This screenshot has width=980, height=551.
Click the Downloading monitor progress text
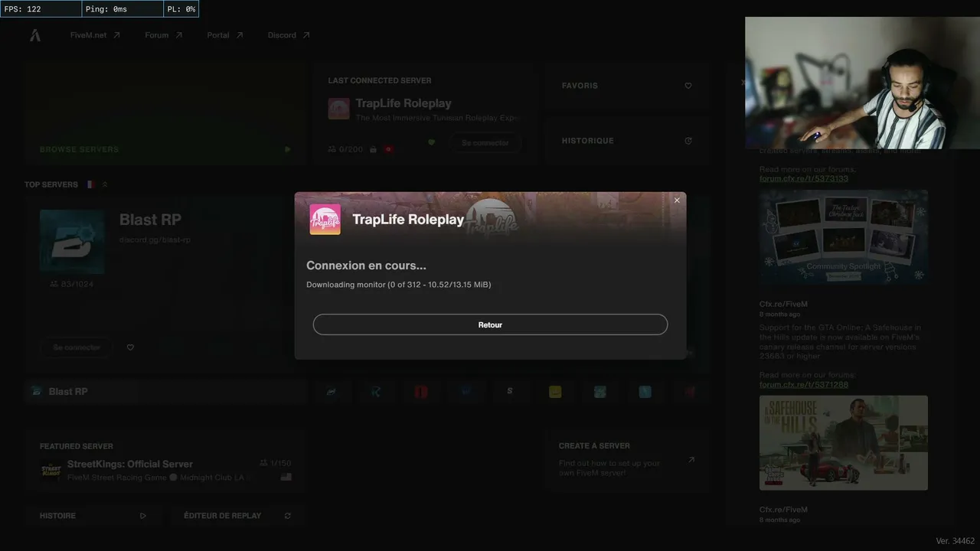pyautogui.click(x=399, y=285)
